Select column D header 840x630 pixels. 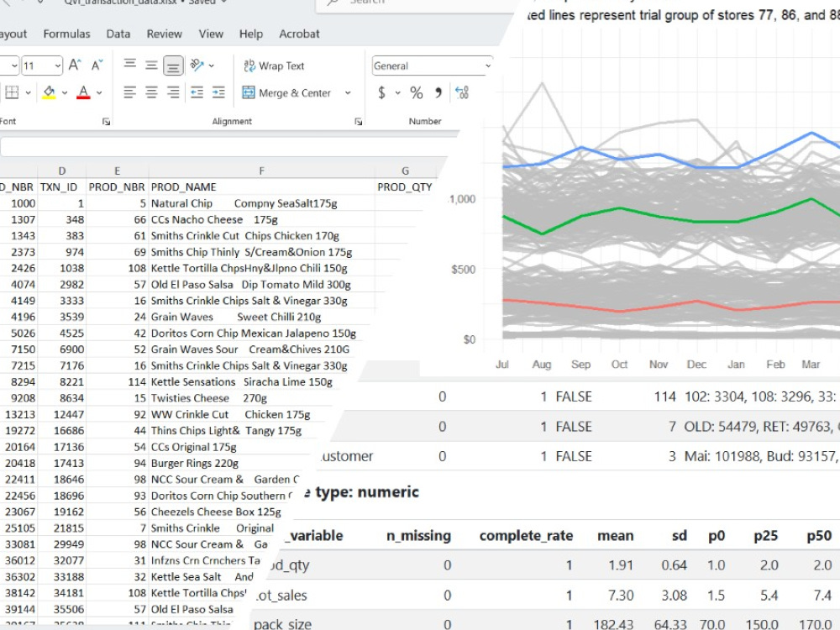(62, 171)
